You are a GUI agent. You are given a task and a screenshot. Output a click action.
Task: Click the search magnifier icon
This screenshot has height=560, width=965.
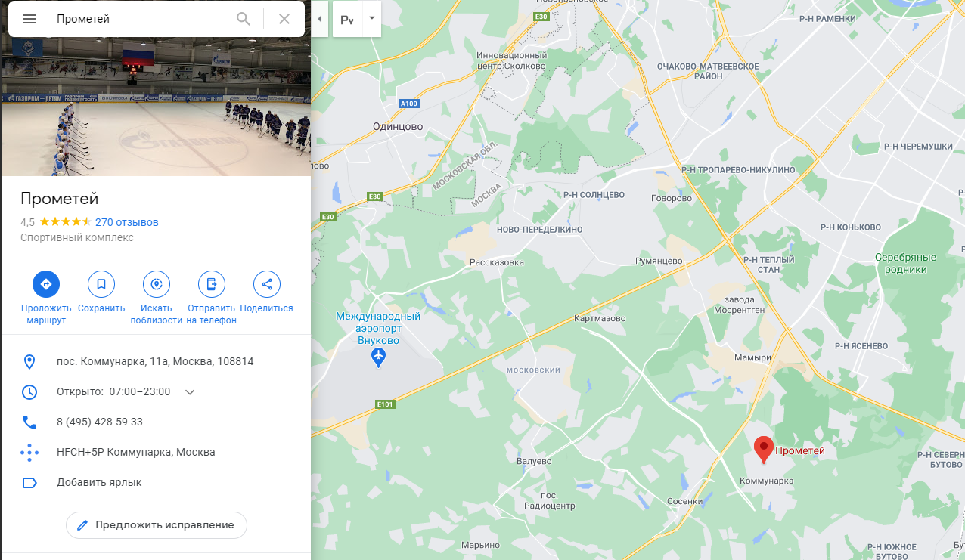coord(244,19)
